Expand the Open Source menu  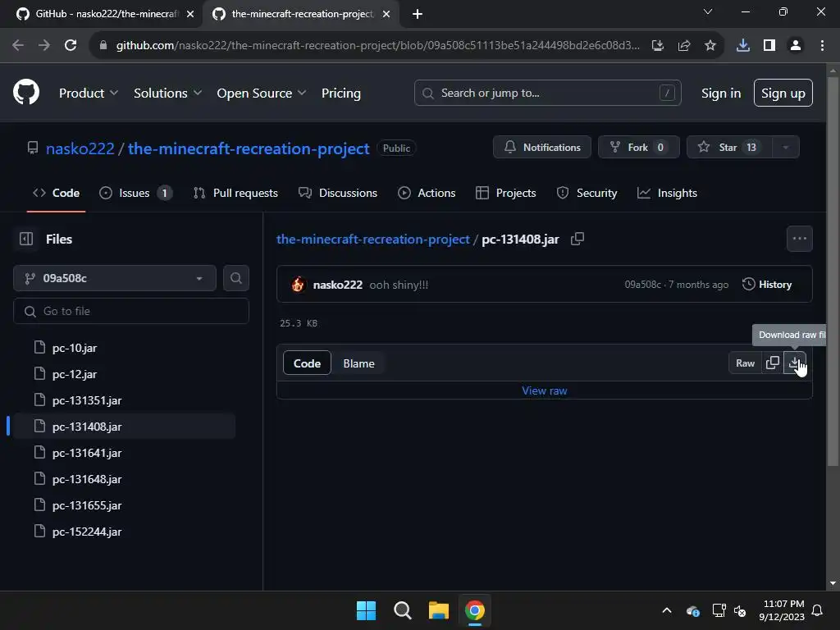point(262,93)
